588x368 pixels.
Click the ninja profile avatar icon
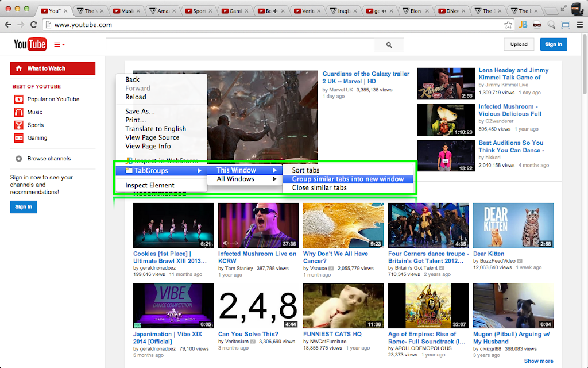click(577, 9)
